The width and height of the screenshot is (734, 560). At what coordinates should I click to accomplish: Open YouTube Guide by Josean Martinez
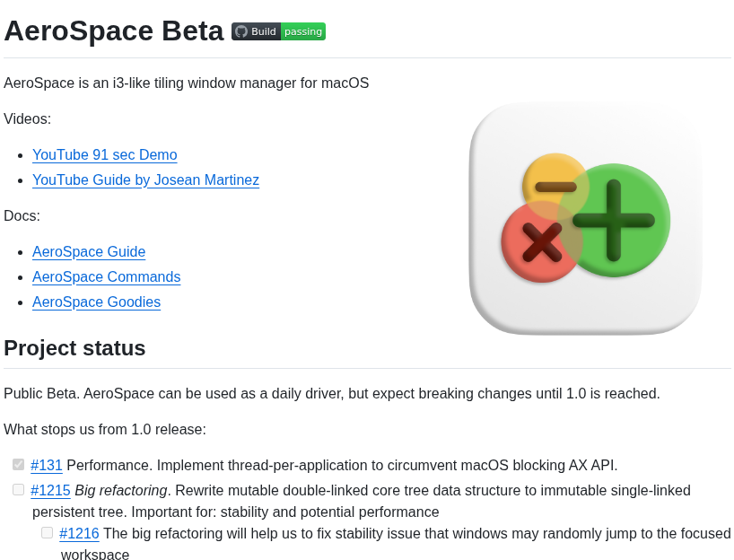pos(145,179)
